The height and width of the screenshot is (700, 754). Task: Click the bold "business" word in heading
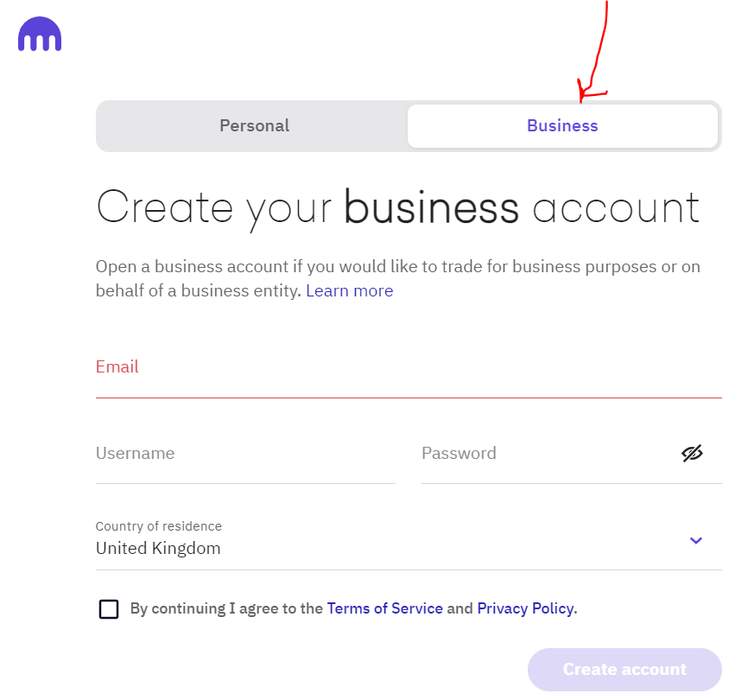(431, 207)
